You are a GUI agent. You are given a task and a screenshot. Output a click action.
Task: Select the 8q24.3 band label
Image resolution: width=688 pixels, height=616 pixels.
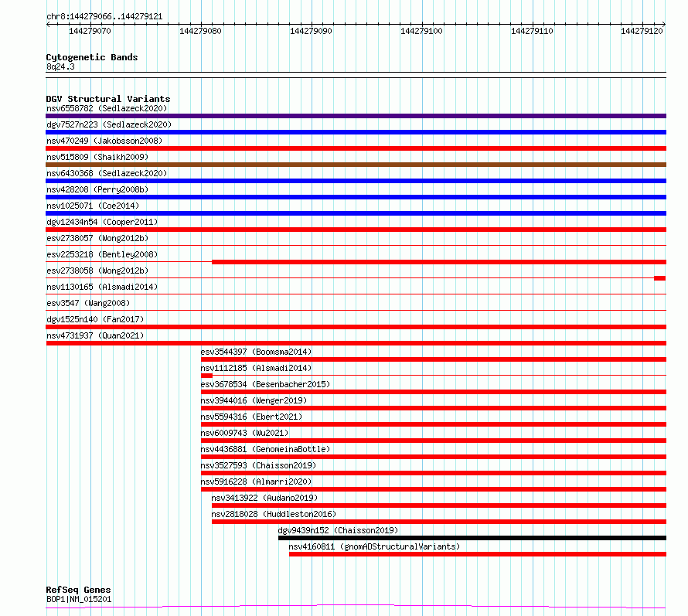(x=60, y=66)
